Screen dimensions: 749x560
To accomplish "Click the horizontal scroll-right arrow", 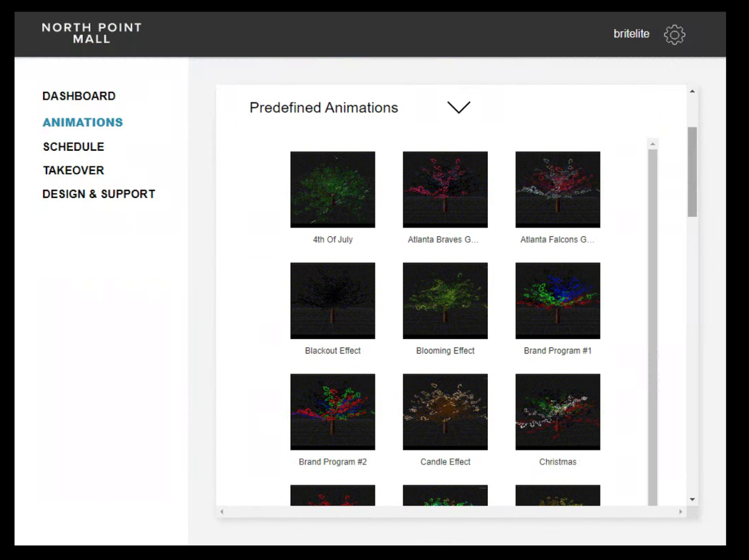I will pos(681,512).
